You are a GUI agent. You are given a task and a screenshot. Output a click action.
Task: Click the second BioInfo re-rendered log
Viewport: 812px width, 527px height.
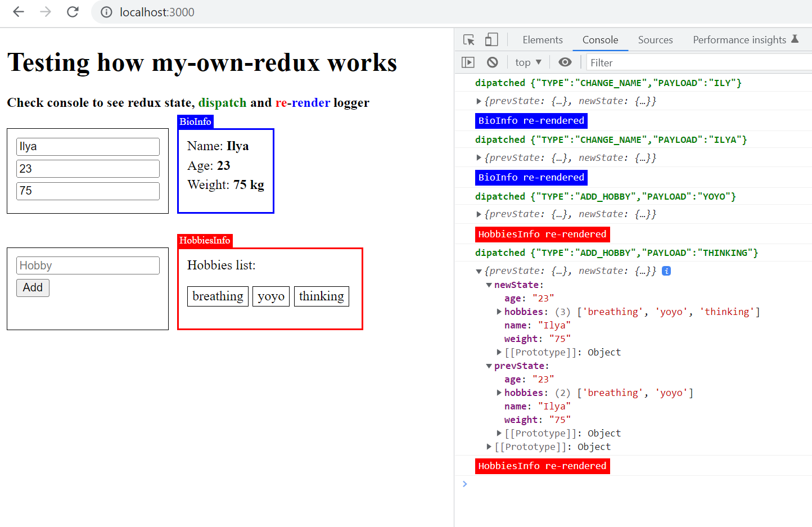point(531,178)
